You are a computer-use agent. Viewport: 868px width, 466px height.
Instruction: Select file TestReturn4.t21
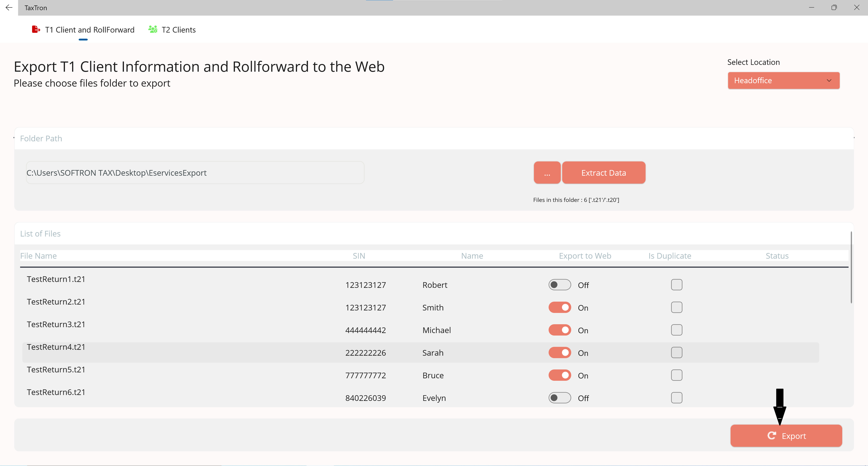coord(56,347)
